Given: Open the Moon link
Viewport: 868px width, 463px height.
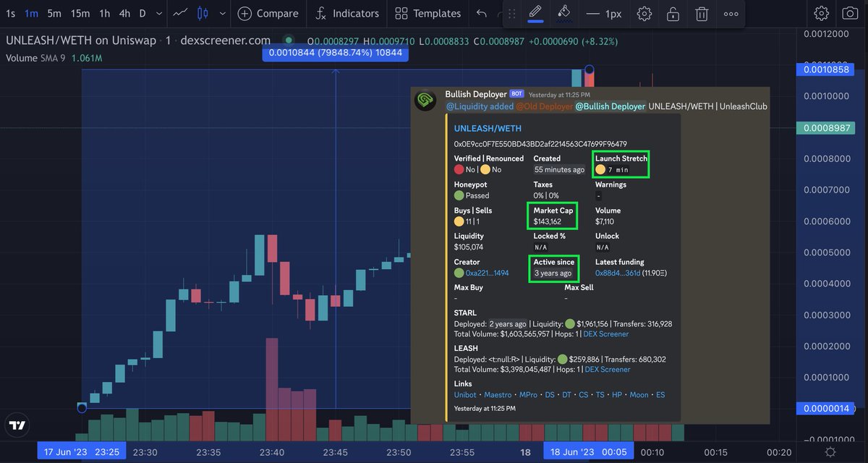Looking at the screenshot, I should (x=639, y=395).
